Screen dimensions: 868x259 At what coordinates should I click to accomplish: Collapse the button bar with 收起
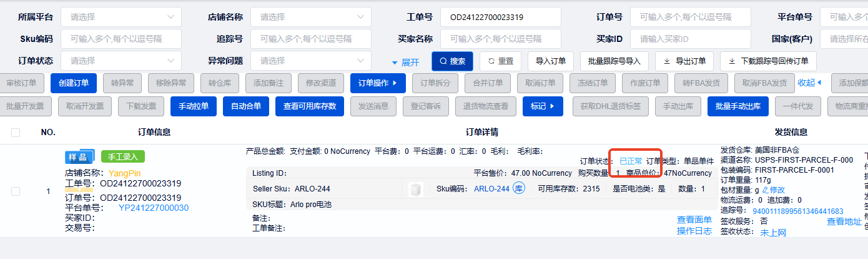point(809,83)
